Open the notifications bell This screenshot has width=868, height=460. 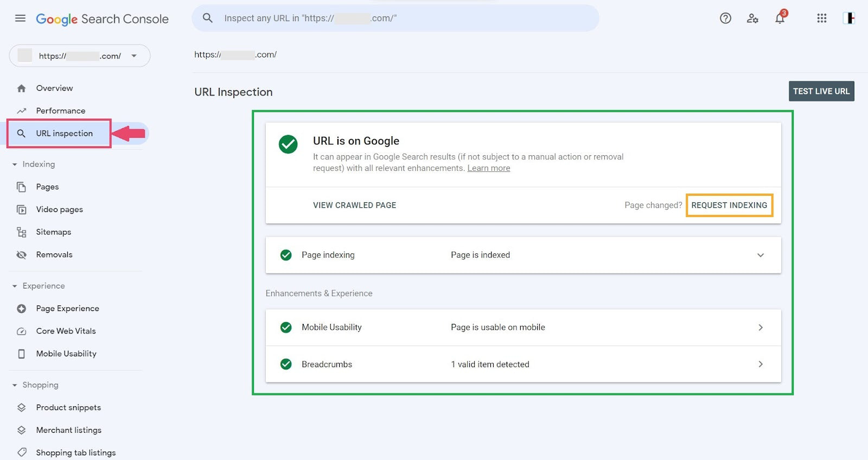tap(780, 18)
